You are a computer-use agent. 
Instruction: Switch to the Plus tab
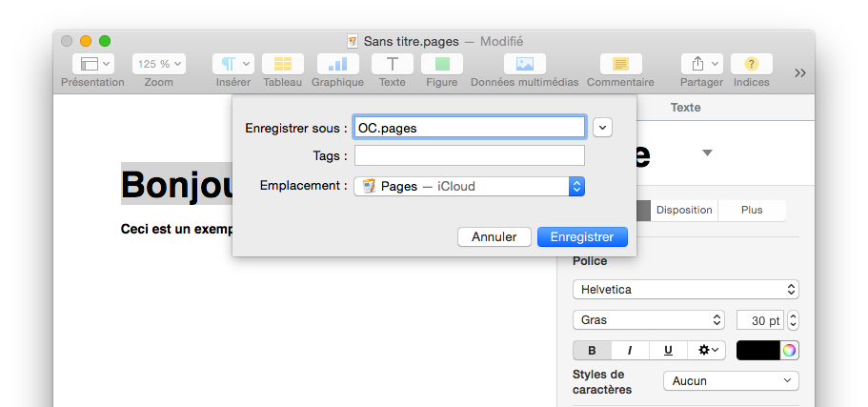(x=752, y=211)
